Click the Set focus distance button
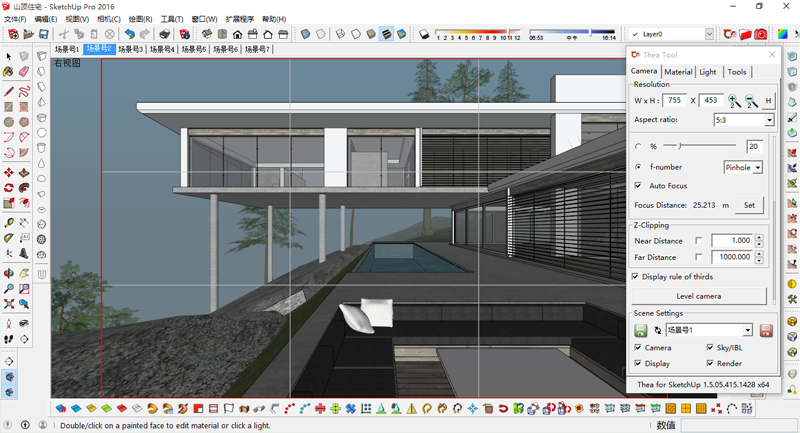This screenshot has height=433, width=800. click(750, 205)
